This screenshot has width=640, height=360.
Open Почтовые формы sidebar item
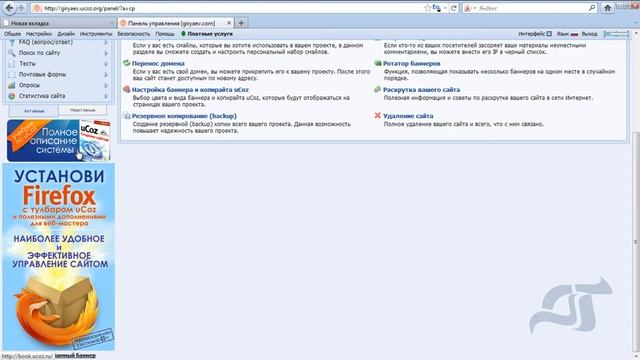(x=42, y=74)
